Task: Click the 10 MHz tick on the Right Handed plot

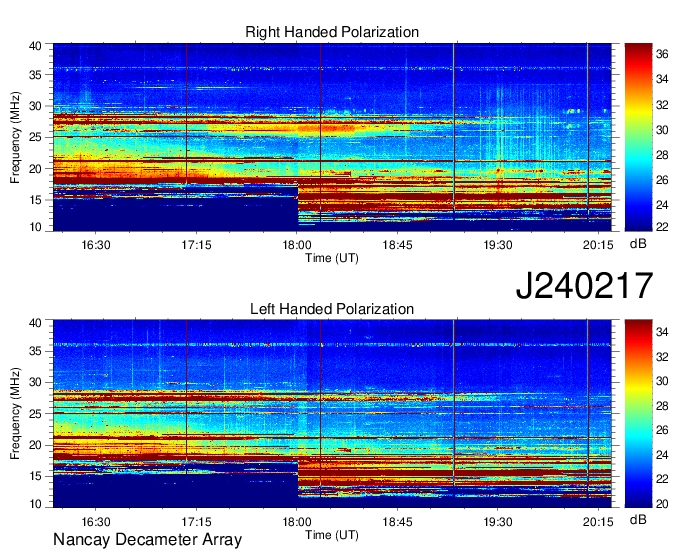Action: pos(35,227)
